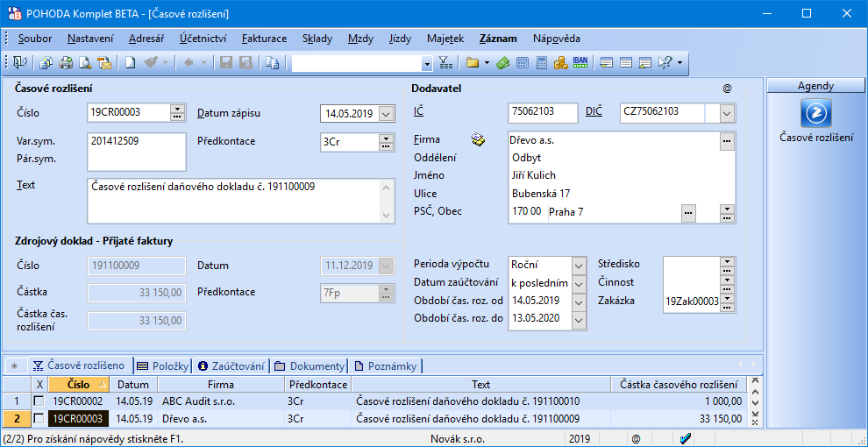Open print preview magnifier icon
The image size is (868, 447).
85,63
